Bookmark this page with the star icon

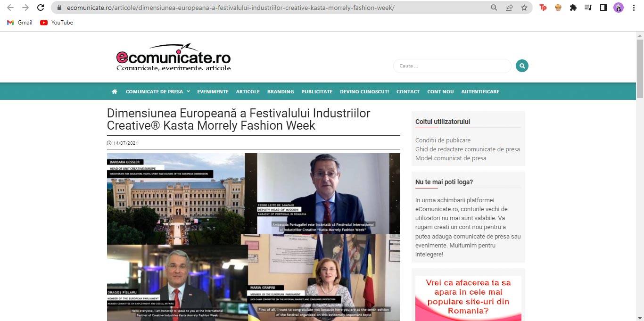click(x=524, y=8)
